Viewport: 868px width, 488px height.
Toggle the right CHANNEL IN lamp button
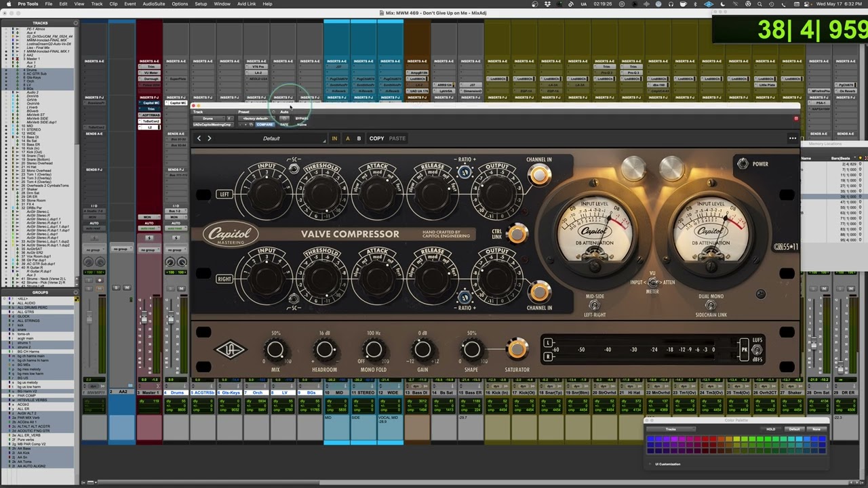[539, 292]
